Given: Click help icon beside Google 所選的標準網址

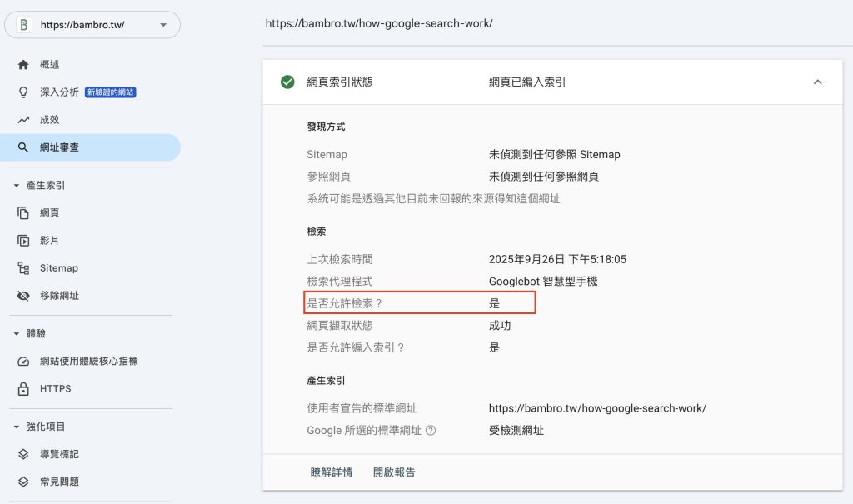Looking at the screenshot, I should pyautogui.click(x=431, y=431).
